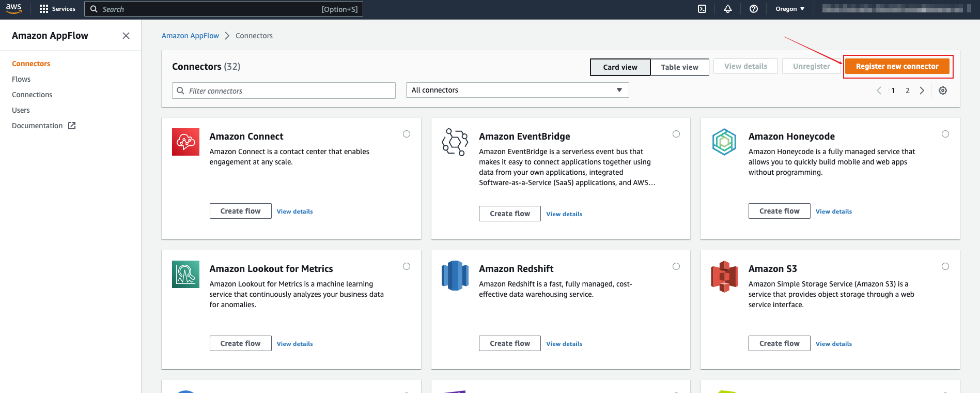Screen dimensions: 980x393
Task: Go to next page of connectors
Action: 922,90
